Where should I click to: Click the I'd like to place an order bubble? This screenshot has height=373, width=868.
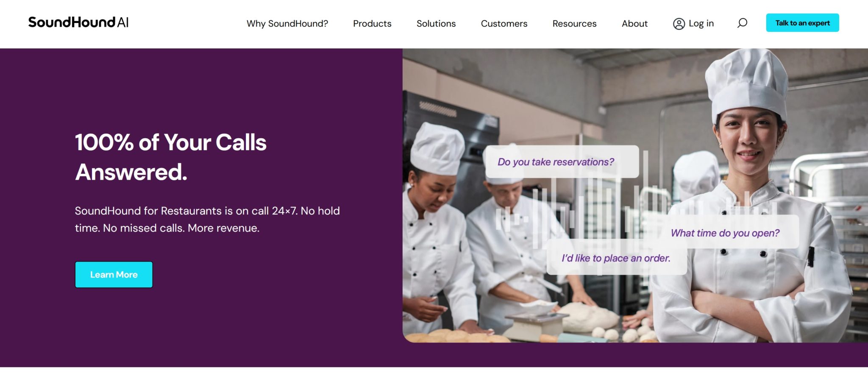[616, 257]
